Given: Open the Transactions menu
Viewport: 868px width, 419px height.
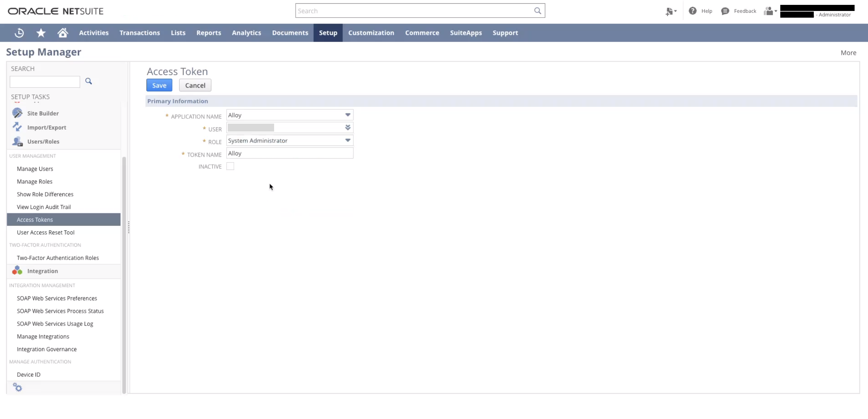Looking at the screenshot, I should [x=139, y=33].
